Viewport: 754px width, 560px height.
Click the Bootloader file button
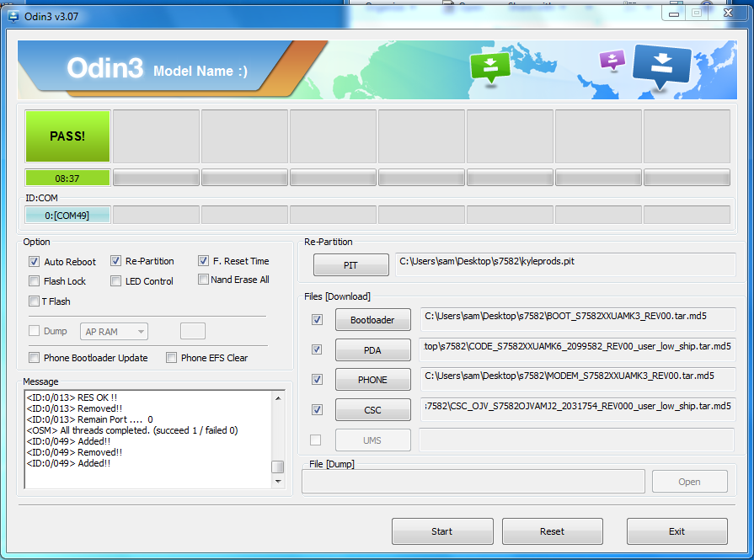click(372, 320)
